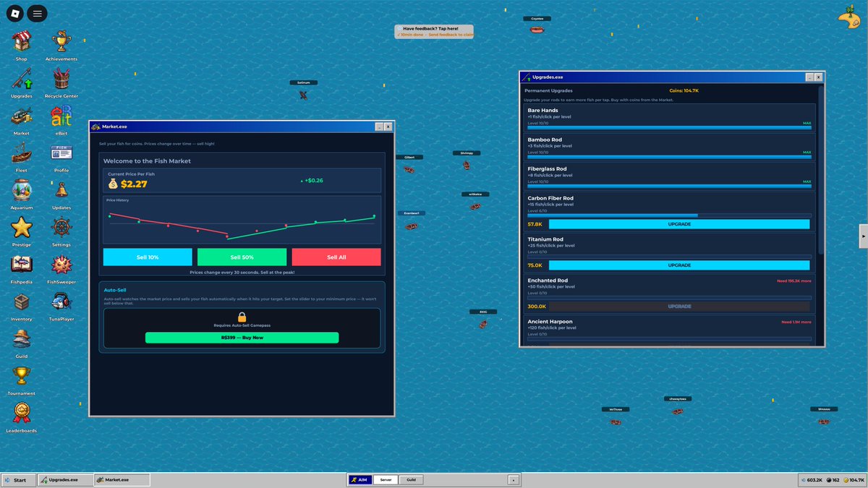Screen dimensions: 868x488
Task: Select the Guild tab in AIM bar
Action: pyautogui.click(x=410, y=480)
